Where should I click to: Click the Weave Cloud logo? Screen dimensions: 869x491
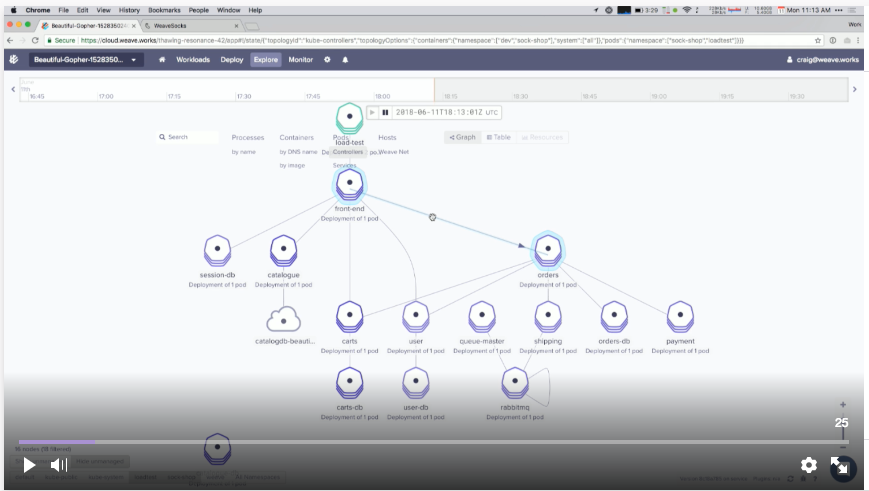pos(14,59)
